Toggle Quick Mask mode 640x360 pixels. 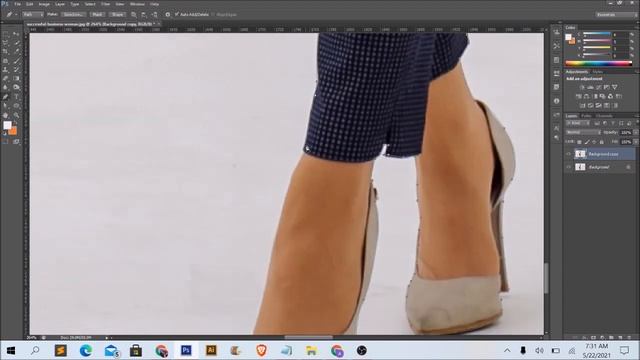click(x=5, y=142)
